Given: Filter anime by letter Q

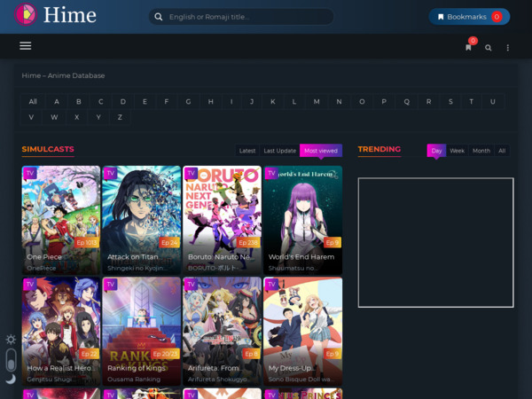Looking at the screenshot, I should [406, 101].
